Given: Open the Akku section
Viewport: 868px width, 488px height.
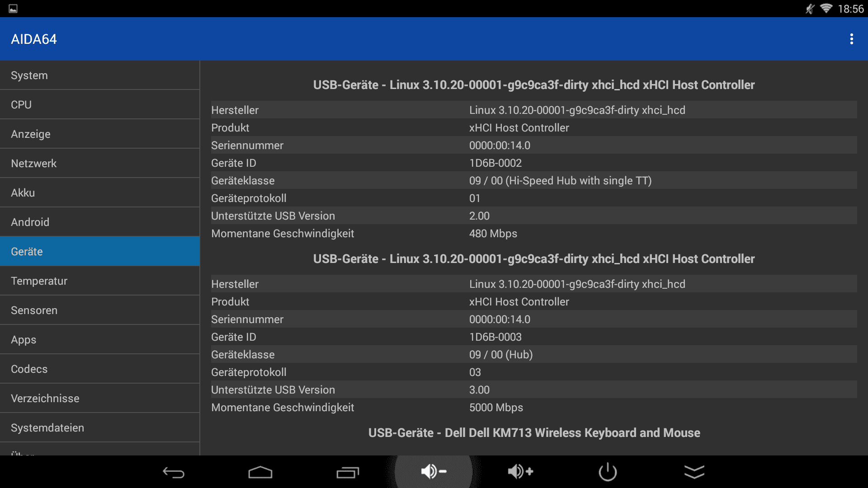Looking at the screenshot, I should (x=99, y=193).
